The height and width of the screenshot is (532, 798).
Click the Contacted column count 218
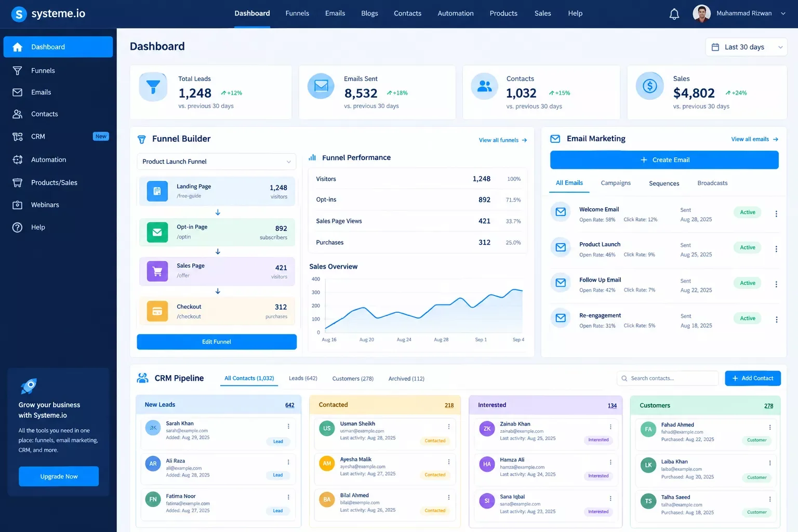click(449, 405)
